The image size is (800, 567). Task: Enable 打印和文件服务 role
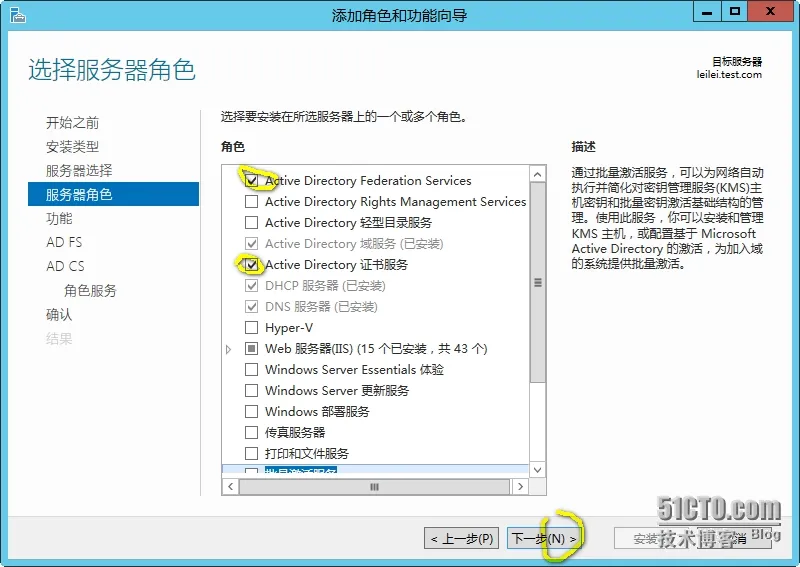(252, 453)
